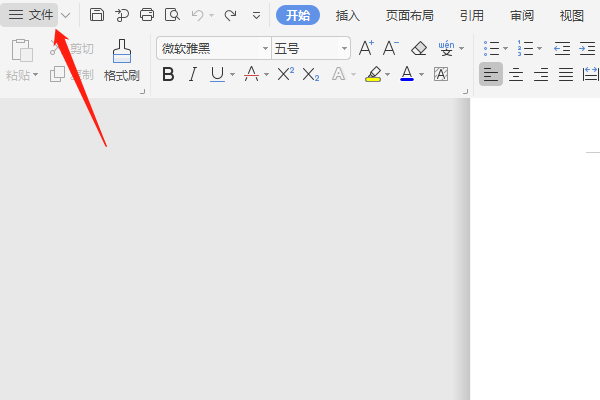The width and height of the screenshot is (600, 400).
Task: Click the export to PDF icon
Action: tap(122, 15)
